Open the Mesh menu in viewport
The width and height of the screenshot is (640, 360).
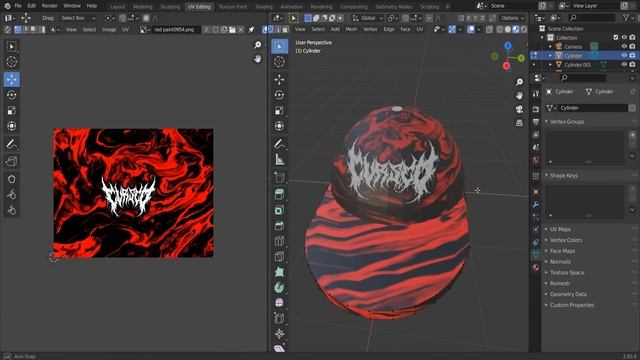(x=351, y=29)
